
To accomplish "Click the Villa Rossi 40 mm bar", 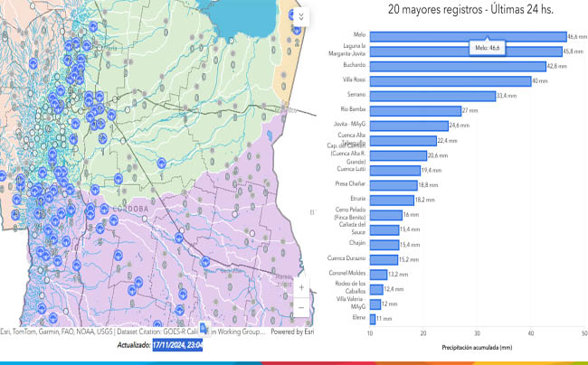I will pyautogui.click(x=450, y=80).
